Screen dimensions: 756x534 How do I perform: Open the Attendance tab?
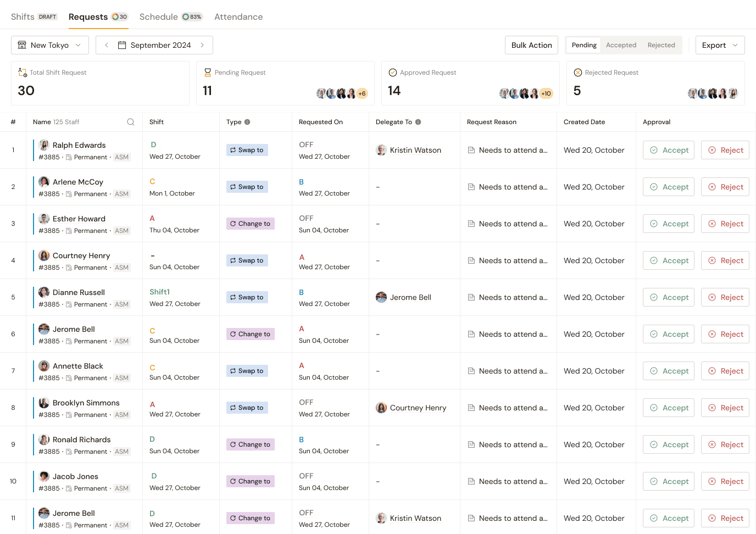238,17
